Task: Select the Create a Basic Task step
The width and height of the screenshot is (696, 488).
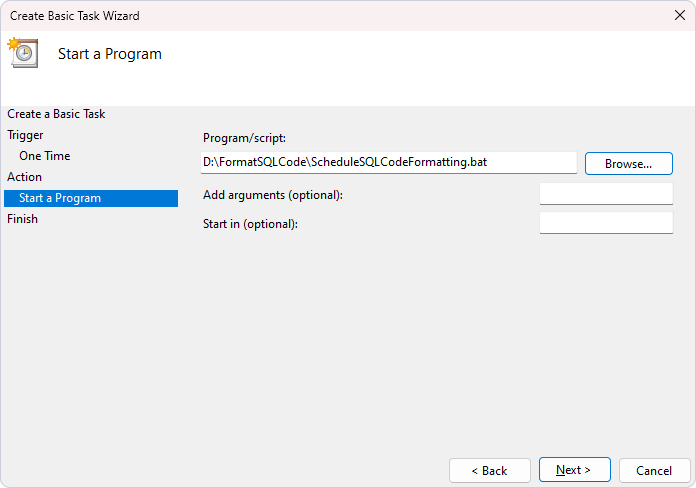Action: 56,114
